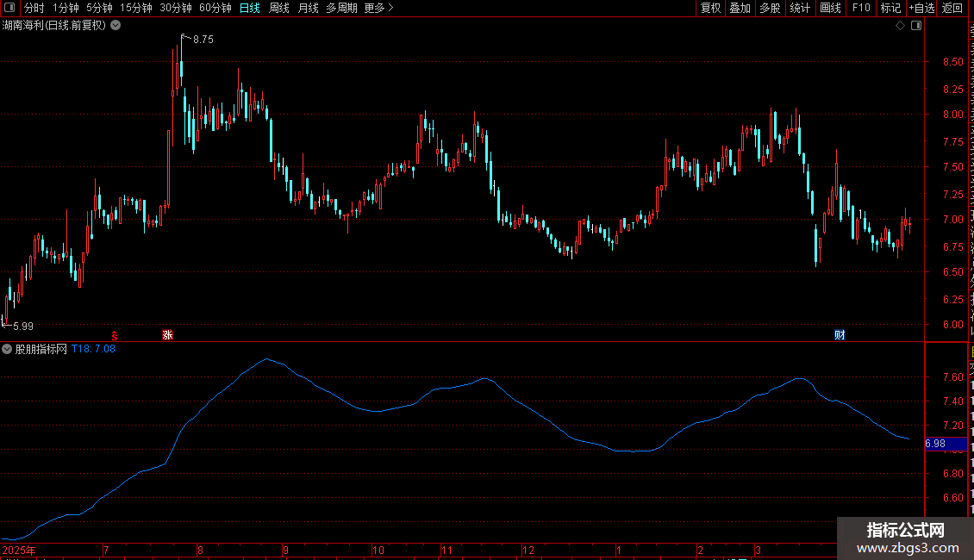Click the month 10 time axis marker
The height and width of the screenshot is (560, 974).
coord(378,550)
